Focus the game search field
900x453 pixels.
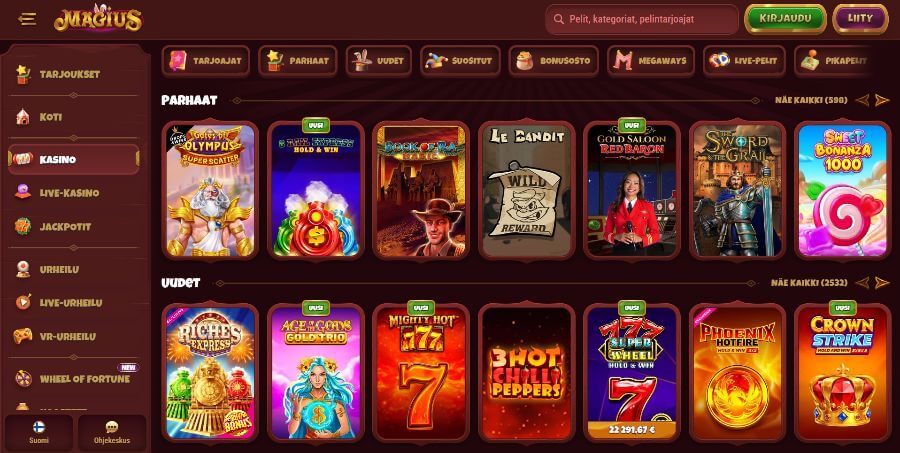642,20
